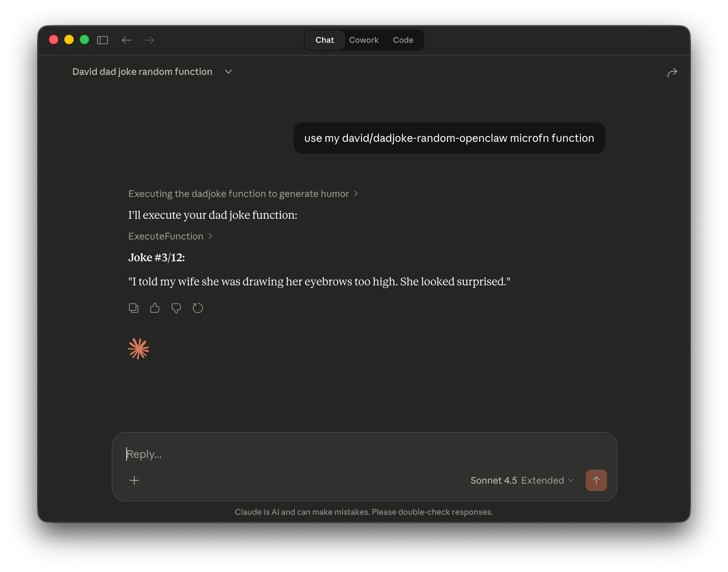Select the Chat tab
The height and width of the screenshot is (572, 728).
pyautogui.click(x=324, y=40)
